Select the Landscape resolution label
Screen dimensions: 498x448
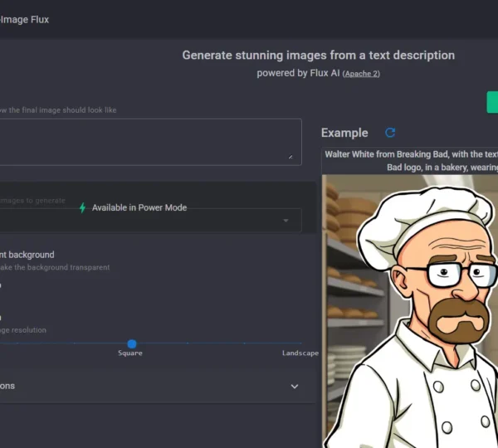coord(300,353)
